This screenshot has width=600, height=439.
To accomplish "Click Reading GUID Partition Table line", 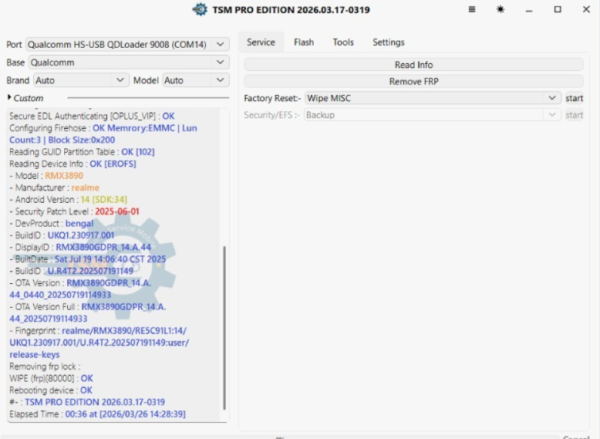I will pos(82,152).
